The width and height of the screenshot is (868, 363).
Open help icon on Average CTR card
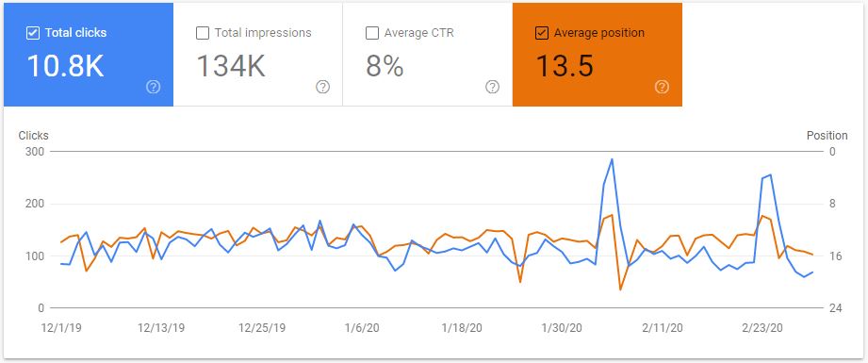pyautogui.click(x=492, y=87)
